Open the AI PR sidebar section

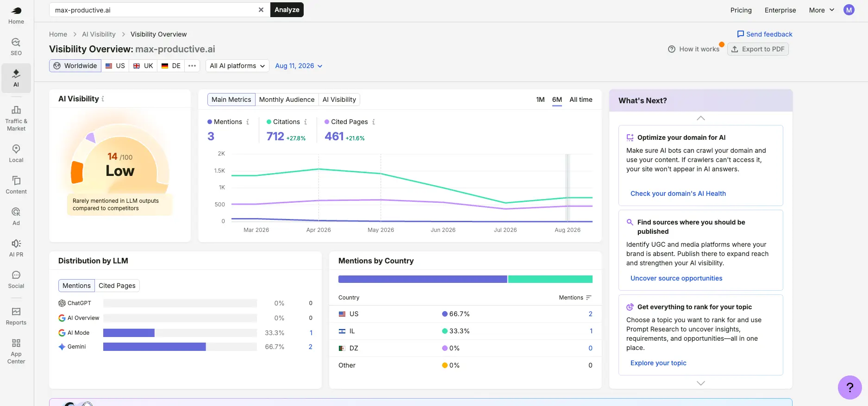[x=16, y=248]
